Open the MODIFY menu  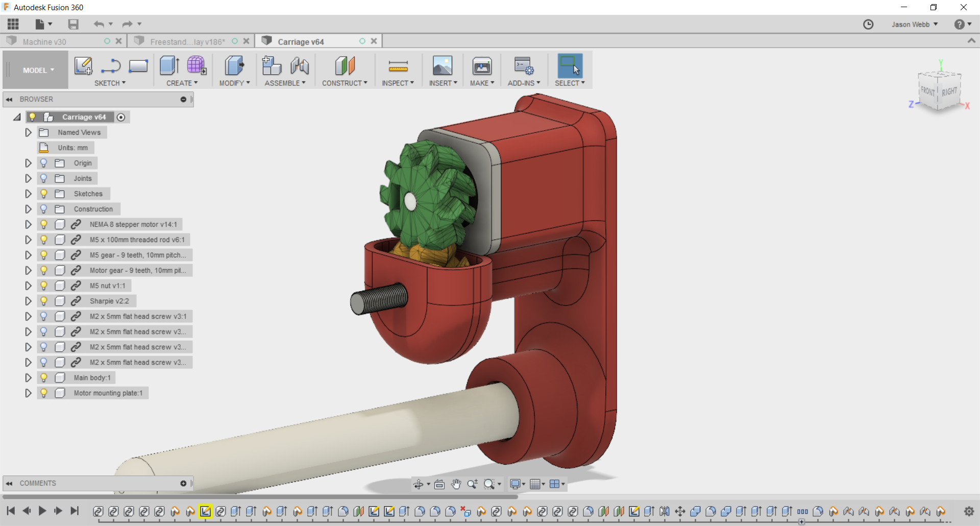click(235, 83)
